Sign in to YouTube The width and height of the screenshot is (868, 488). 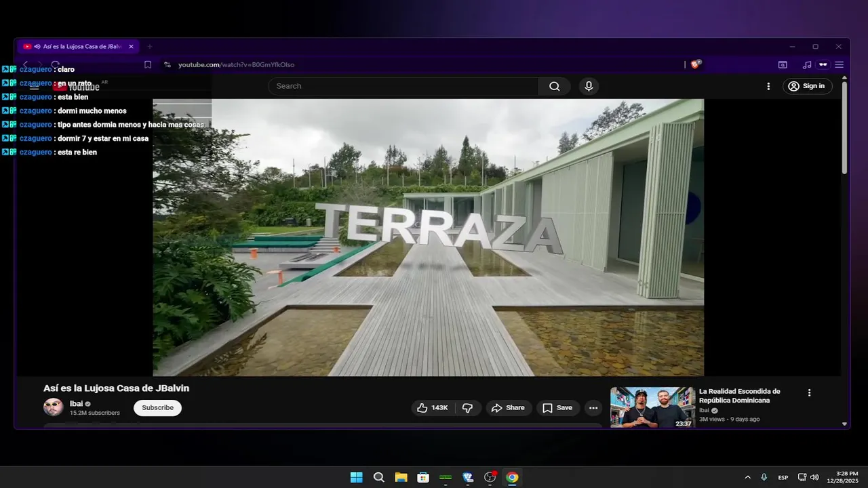pyautogui.click(x=808, y=86)
